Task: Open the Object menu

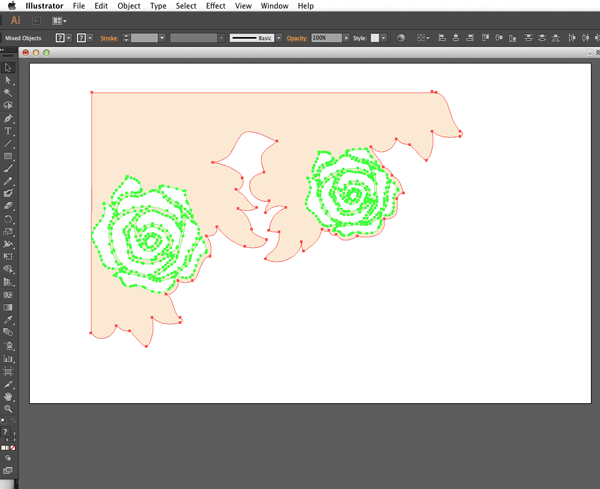Action: pos(128,6)
